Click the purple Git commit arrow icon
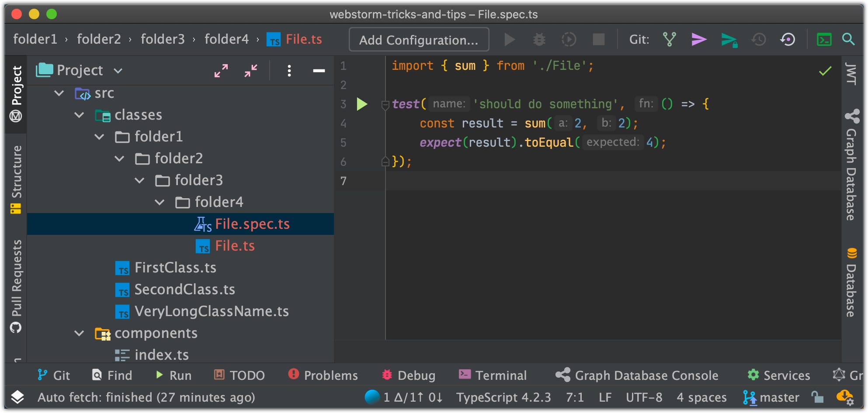This screenshot has height=413, width=868. tap(699, 40)
